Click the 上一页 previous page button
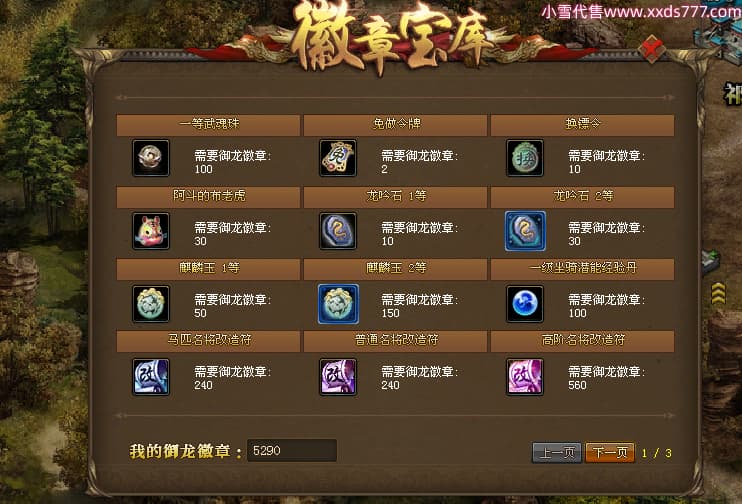The height and width of the screenshot is (504, 742). pos(556,453)
